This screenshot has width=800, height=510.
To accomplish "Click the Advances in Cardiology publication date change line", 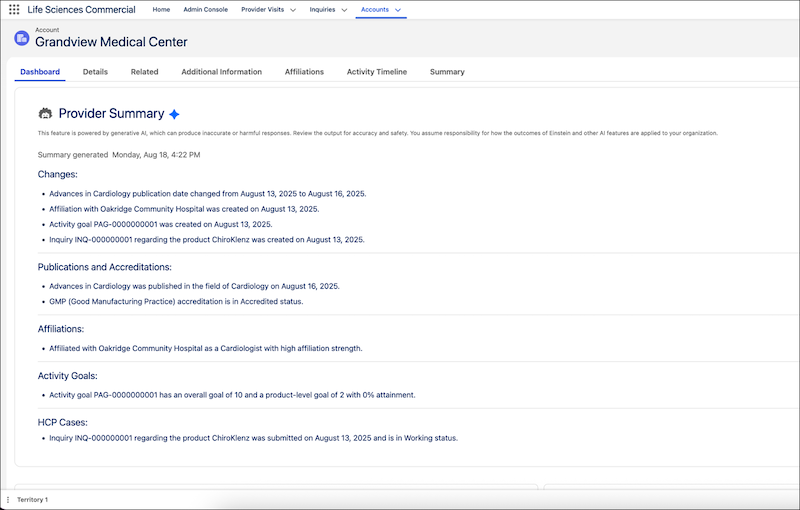I will [x=208, y=194].
